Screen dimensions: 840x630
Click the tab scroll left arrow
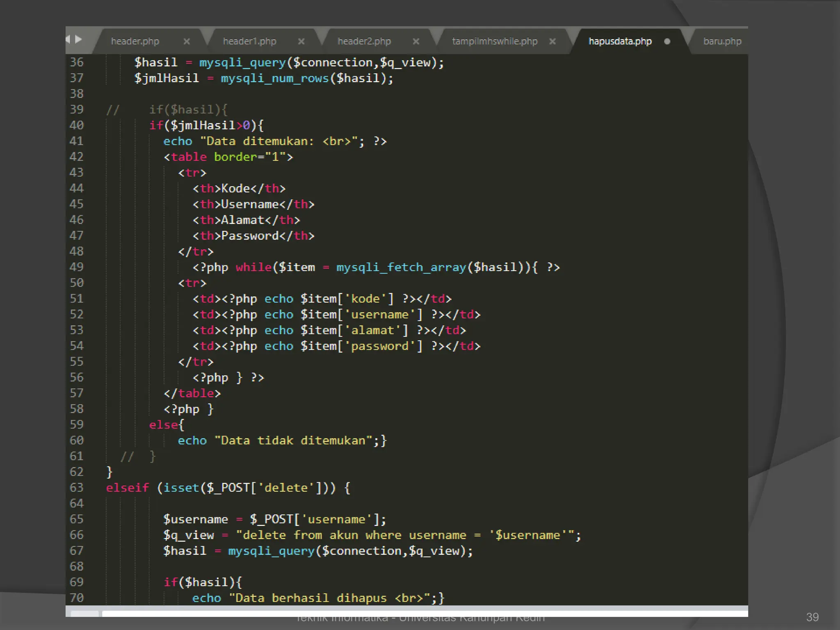click(68, 39)
